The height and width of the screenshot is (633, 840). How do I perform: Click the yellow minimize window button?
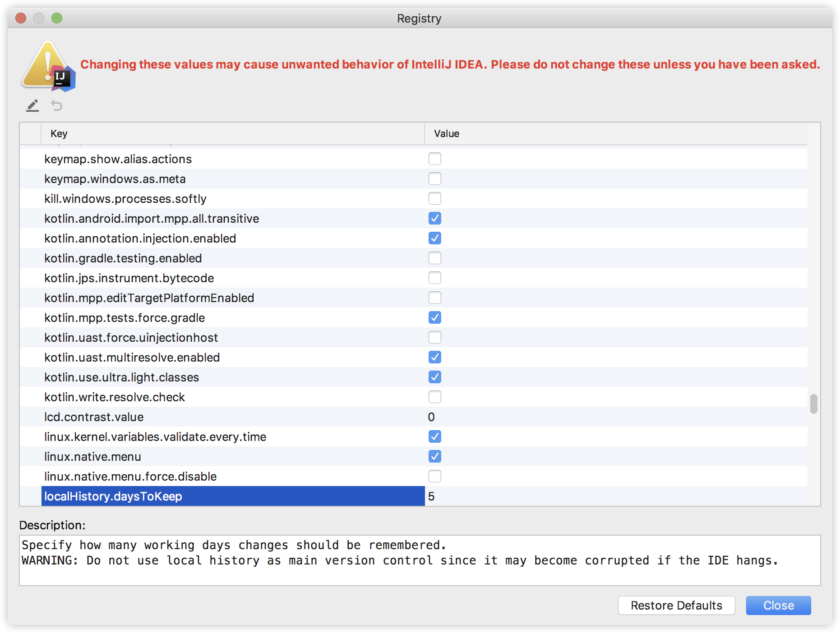point(39,18)
